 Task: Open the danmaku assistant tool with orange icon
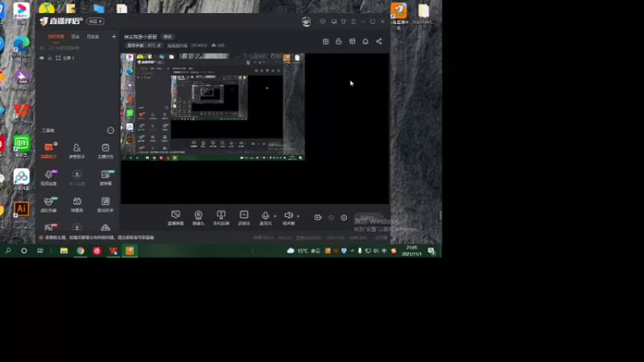[49, 150]
